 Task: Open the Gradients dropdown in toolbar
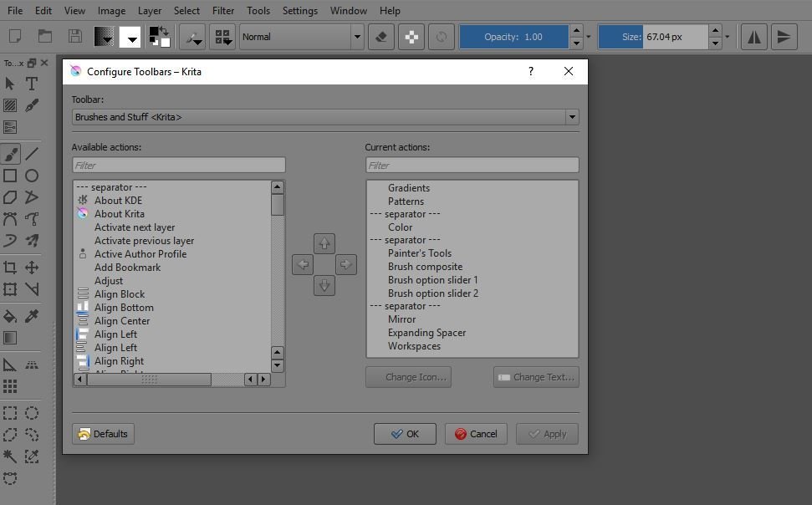coord(104,37)
